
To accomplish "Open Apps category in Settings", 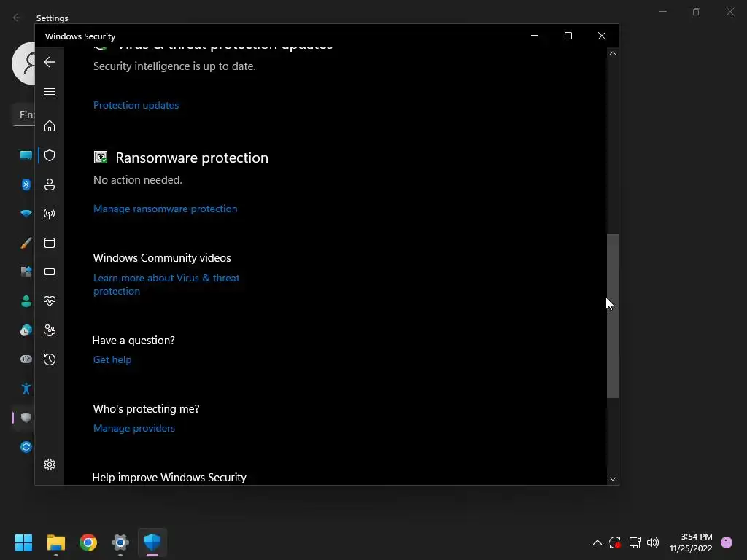I will [x=26, y=272].
